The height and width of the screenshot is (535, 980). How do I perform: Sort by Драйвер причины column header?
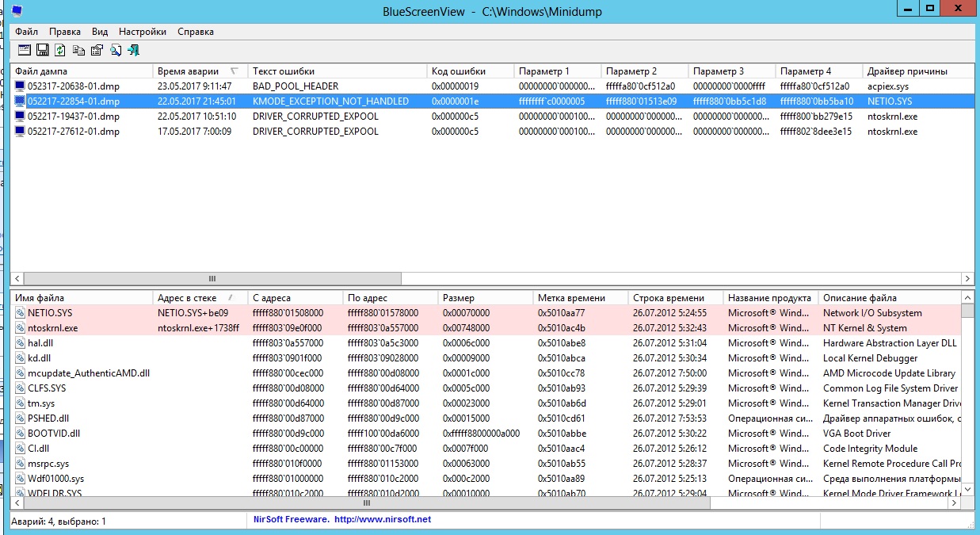coord(906,71)
